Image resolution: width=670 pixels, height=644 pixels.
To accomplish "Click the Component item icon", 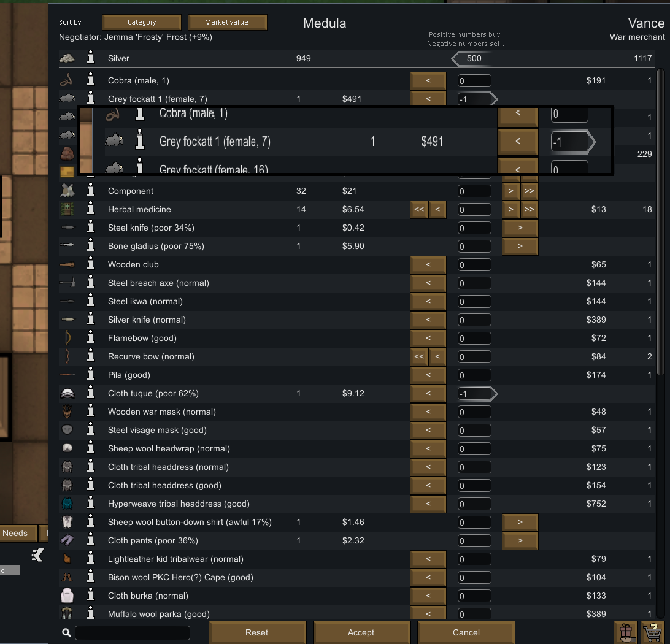I will click(x=67, y=191).
